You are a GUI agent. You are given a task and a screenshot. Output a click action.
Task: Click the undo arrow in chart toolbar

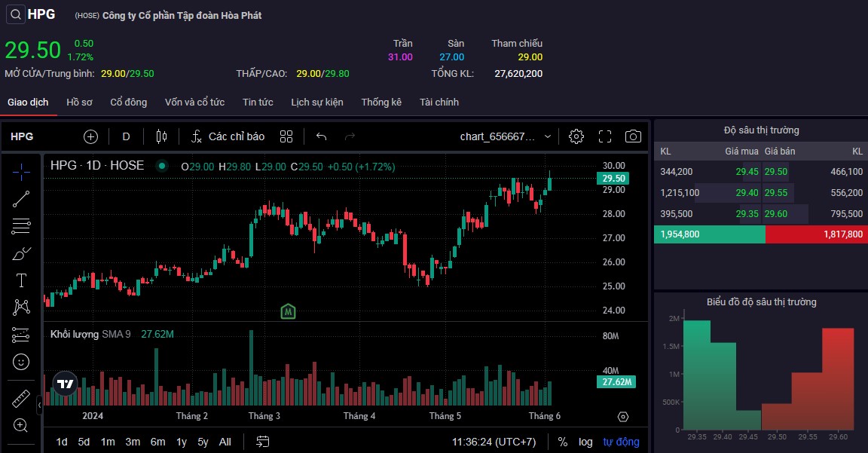322,136
